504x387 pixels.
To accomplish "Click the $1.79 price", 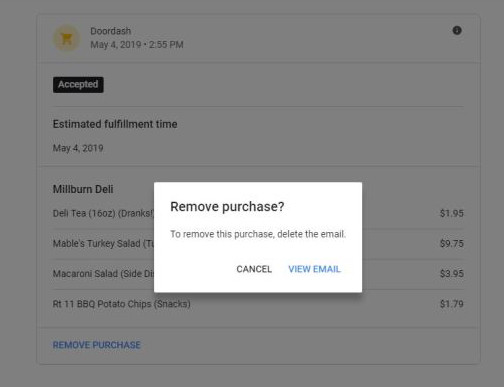I will [452, 304].
